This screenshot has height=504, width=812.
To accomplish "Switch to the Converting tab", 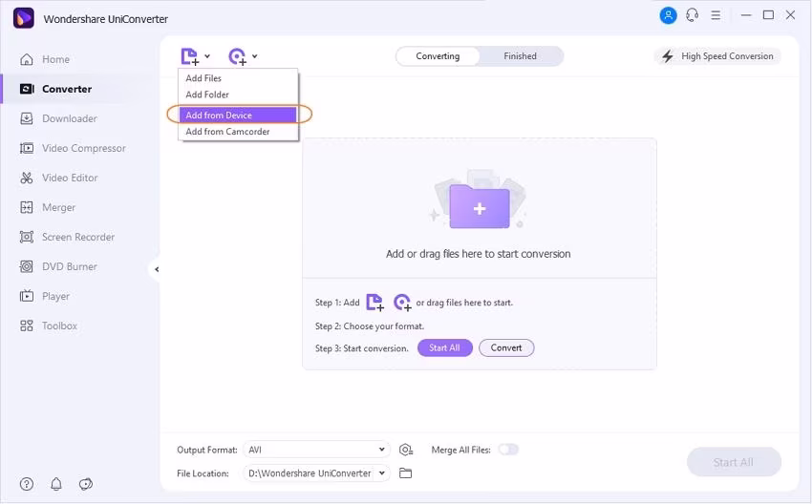I will 438,56.
